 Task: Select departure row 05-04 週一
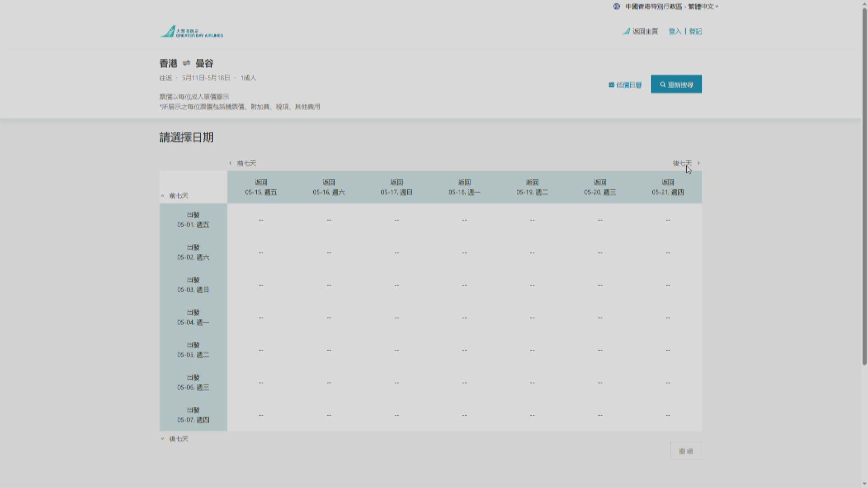193,317
